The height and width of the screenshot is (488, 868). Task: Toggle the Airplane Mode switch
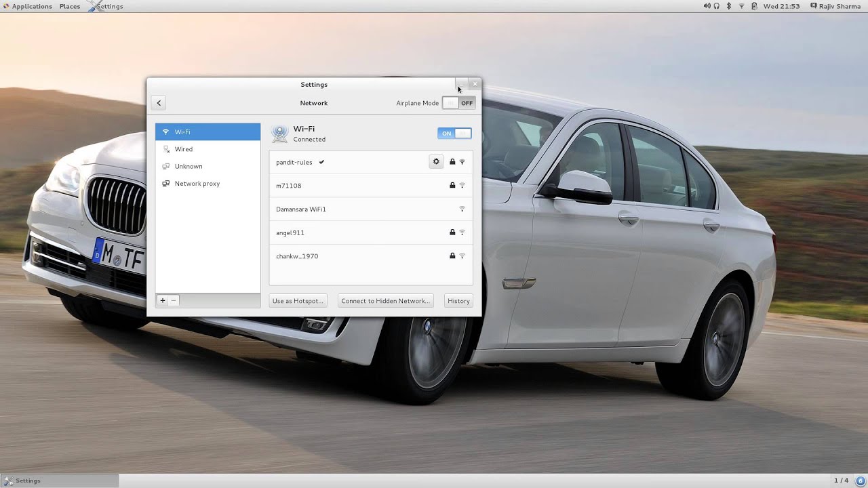(458, 103)
